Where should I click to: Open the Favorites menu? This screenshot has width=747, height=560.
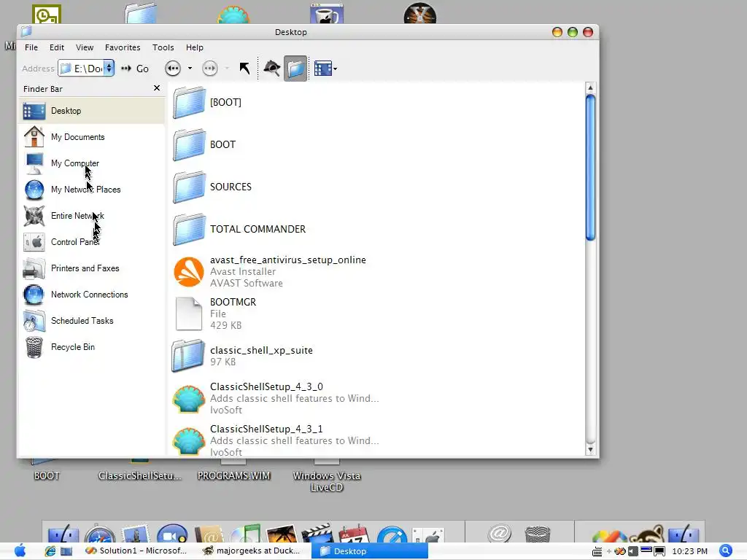pyautogui.click(x=123, y=47)
